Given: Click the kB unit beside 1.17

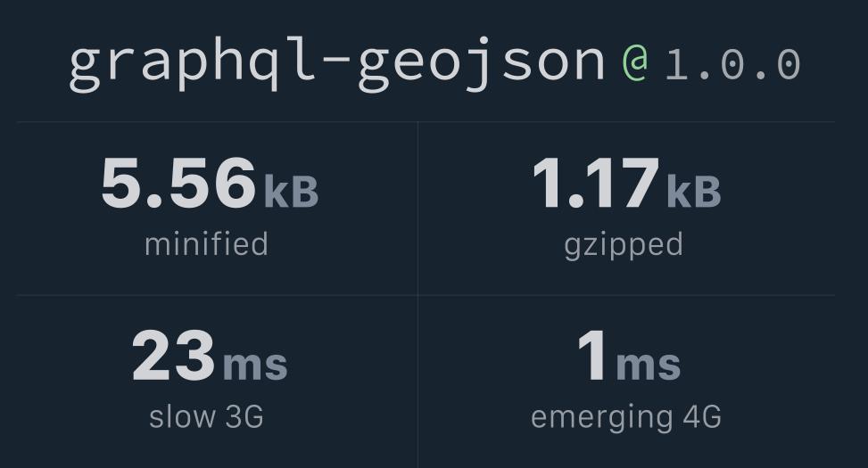Looking at the screenshot, I should click(694, 192).
